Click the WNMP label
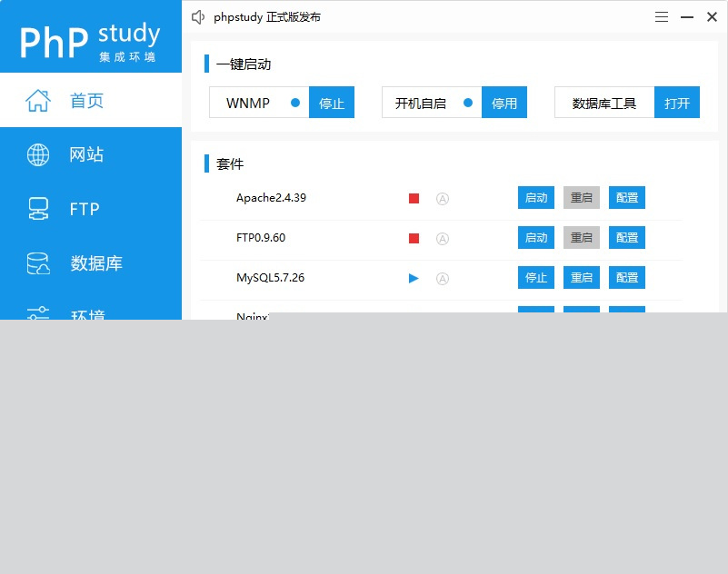 click(x=247, y=103)
